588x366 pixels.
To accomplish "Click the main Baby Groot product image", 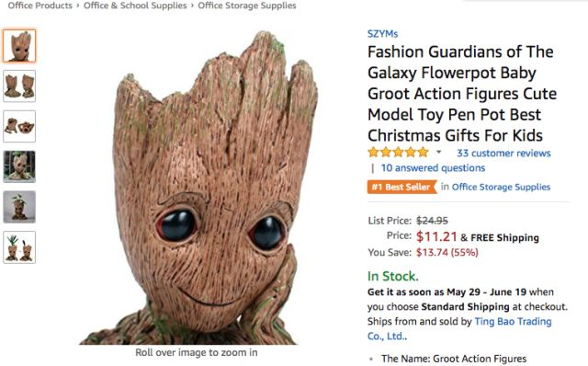I will [x=197, y=187].
